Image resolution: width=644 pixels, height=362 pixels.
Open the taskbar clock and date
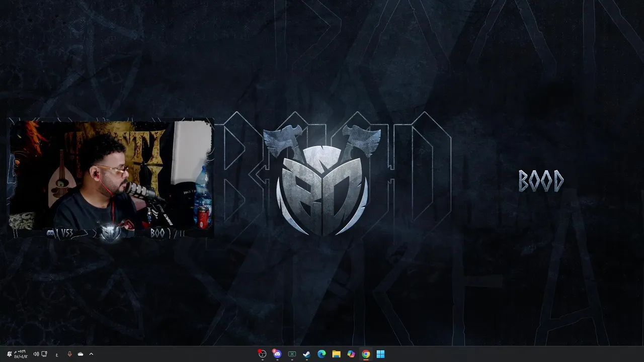(21, 354)
